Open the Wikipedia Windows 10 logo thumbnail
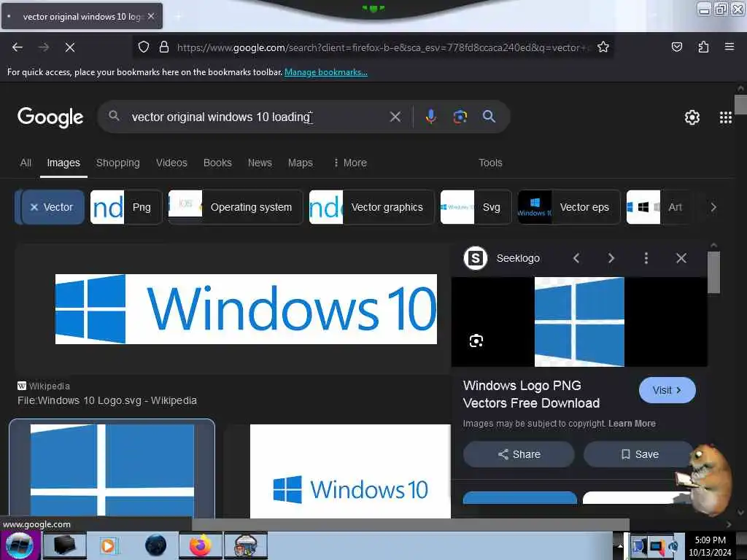Image resolution: width=747 pixels, height=560 pixels. coord(246,309)
